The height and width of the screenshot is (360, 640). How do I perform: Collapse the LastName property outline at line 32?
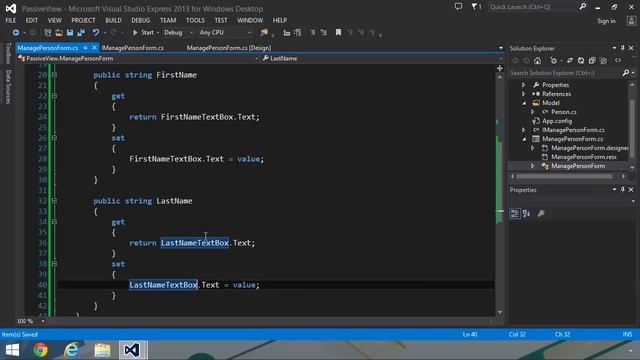click(54, 201)
